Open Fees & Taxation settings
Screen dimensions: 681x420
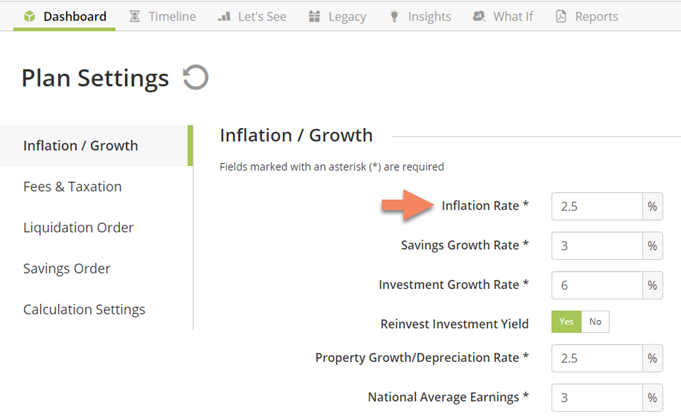pyautogui.click(x=73, y=187)
